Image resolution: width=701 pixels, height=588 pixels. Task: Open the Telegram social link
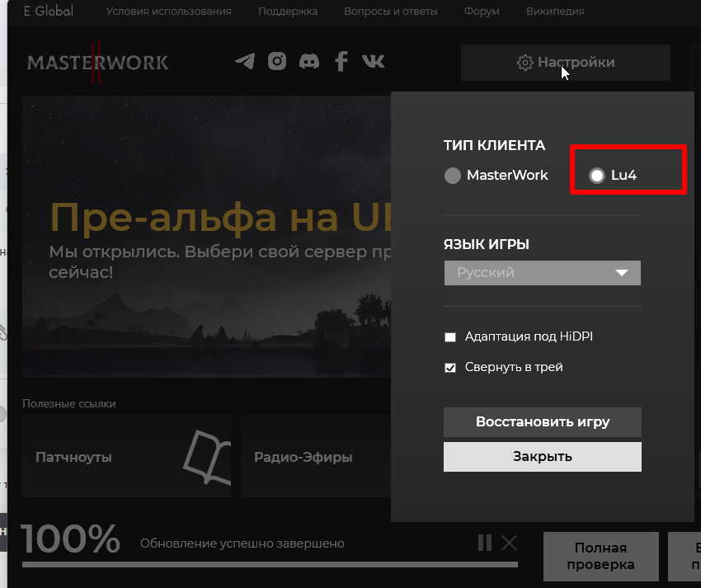point(245,61)
